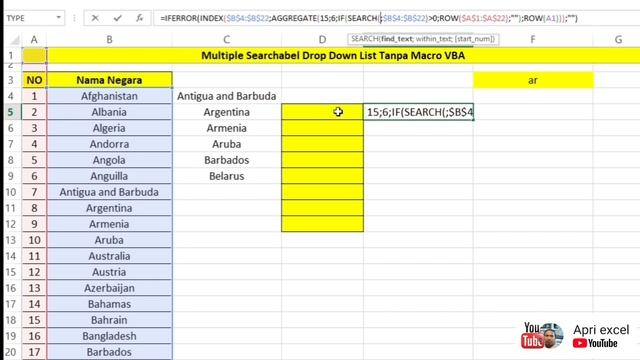Screen dimensions: 640x360
Task: Click the yellow cell D12
Action: click(322, 224)
